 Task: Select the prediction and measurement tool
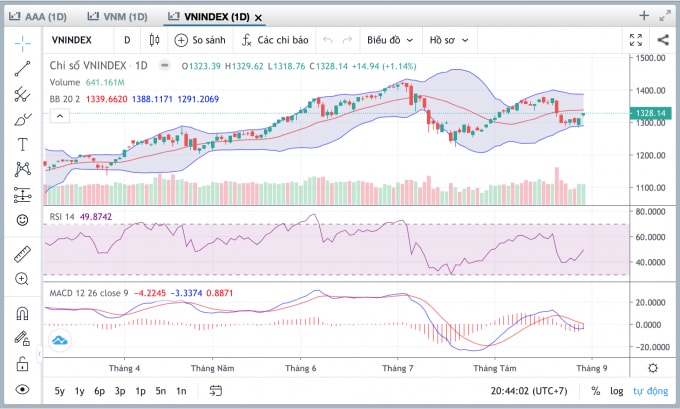coord(23,195)
